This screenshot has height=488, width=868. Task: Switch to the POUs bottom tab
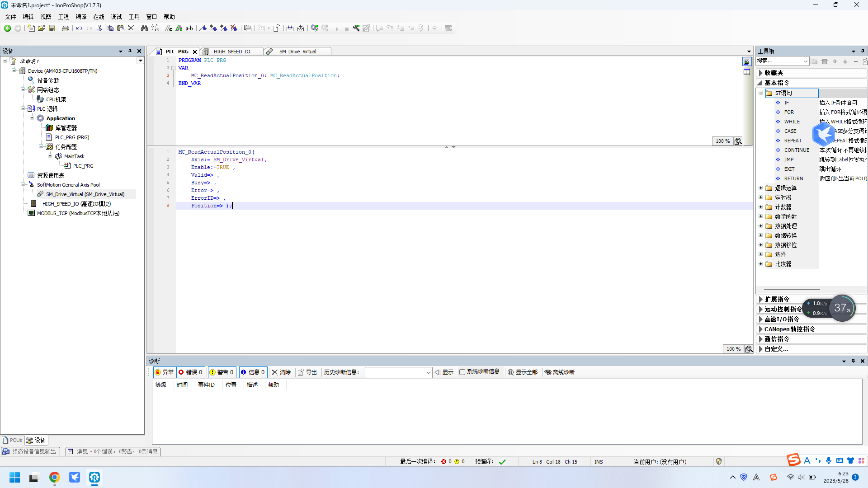[13, 440]
